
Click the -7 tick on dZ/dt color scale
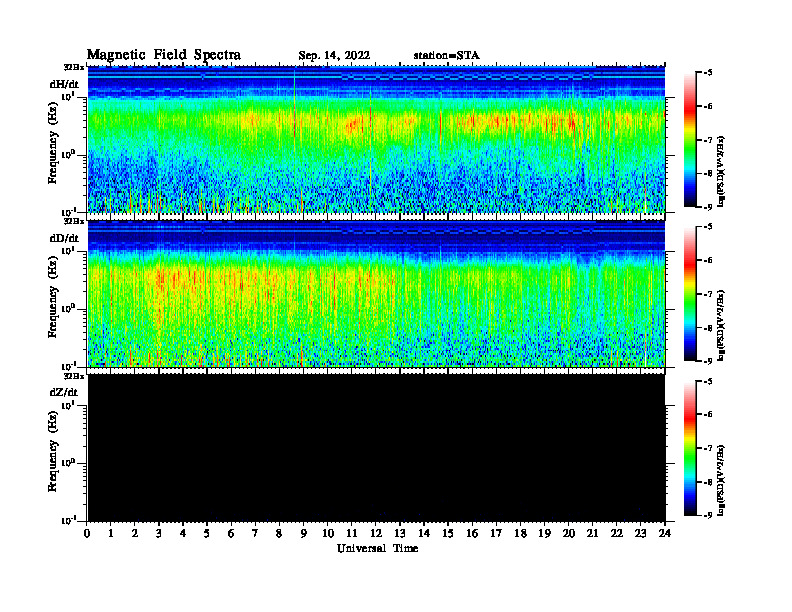click(x=708, y=448)
